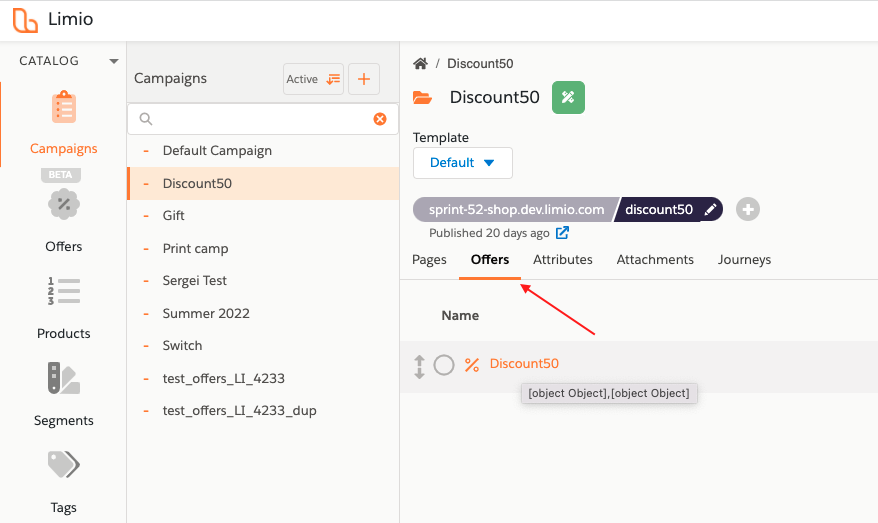The height and width of the screenshot is (523, 878).
Task: Select the test_offers_LI_4233 campaign
Action: coord(263,378)
